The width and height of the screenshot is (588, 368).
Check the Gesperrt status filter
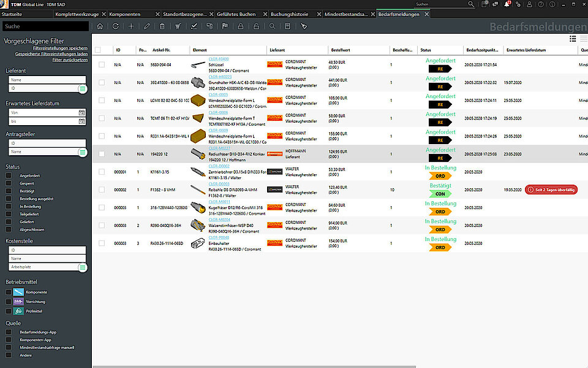[x=9, y=183]
